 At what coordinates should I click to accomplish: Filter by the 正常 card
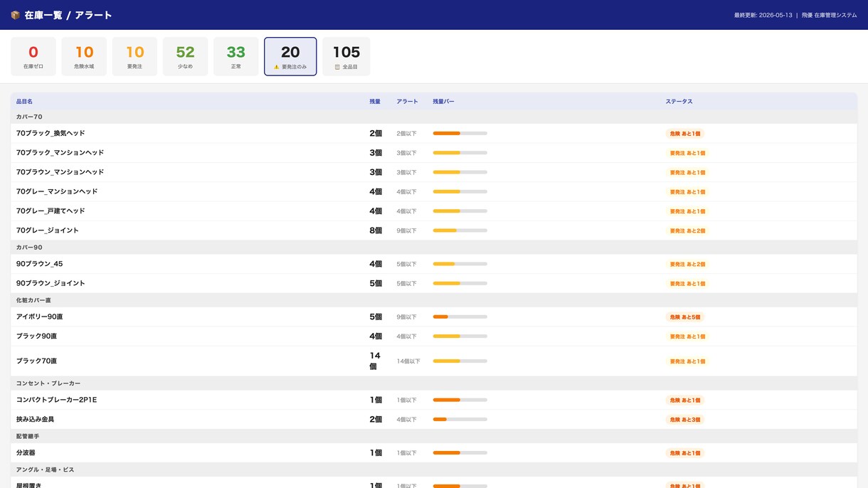(x=235, y=56)
